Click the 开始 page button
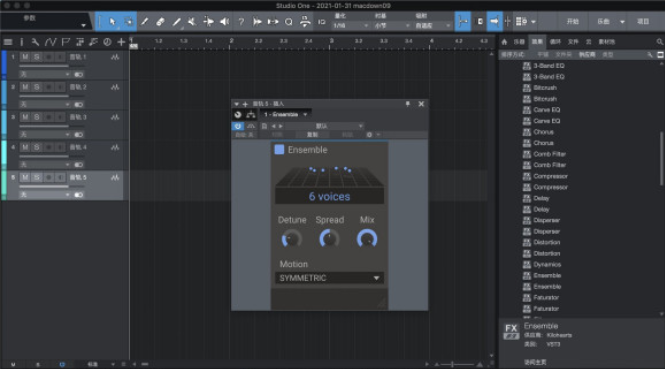Screen dimensions: 665x369 click(x=573, y=22)
